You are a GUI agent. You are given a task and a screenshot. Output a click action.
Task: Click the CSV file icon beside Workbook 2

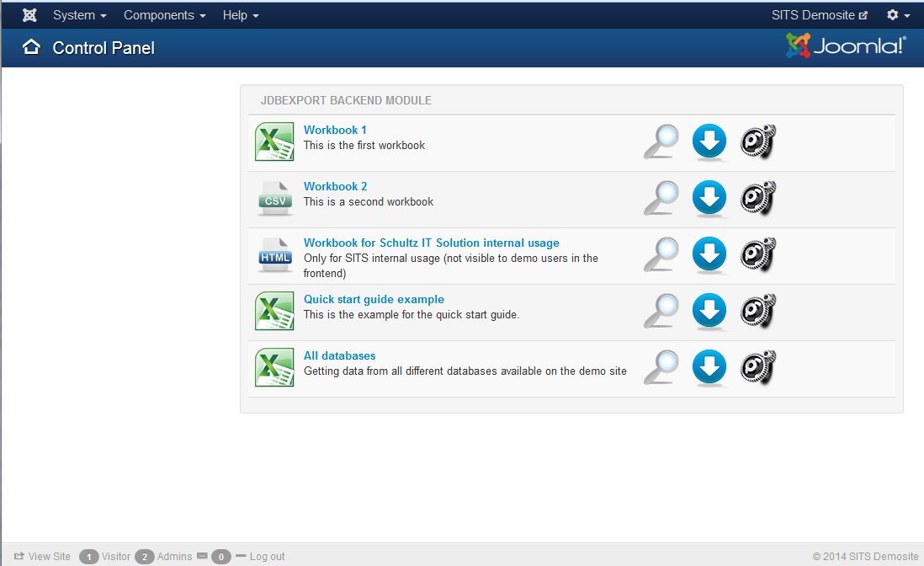point(274,199)
